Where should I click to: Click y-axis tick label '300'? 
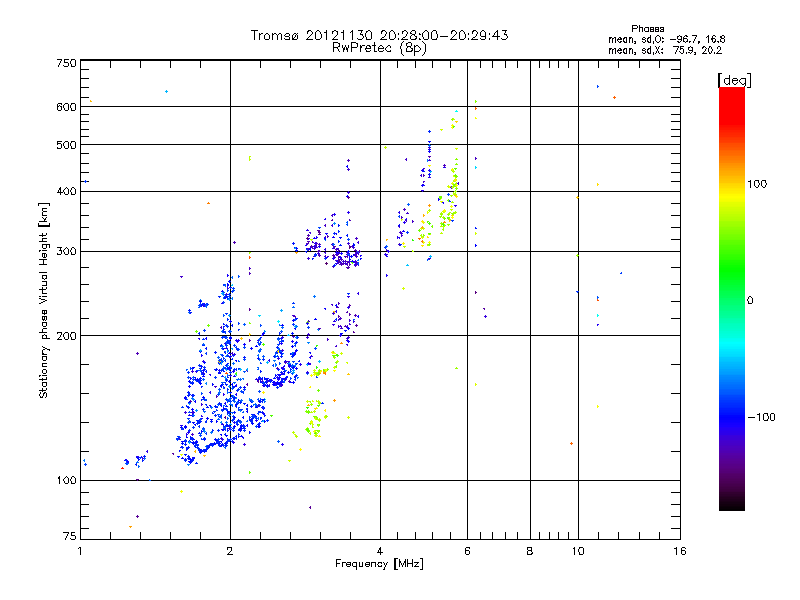coord(66,252)
